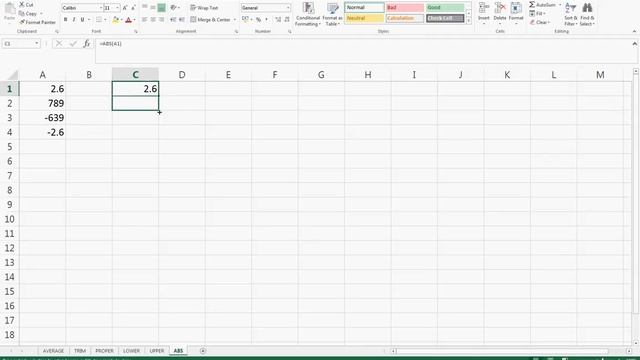This screenshot has width=640, height=360.
Task: Toggle Underline formatting
Action: tap(82, 20)
